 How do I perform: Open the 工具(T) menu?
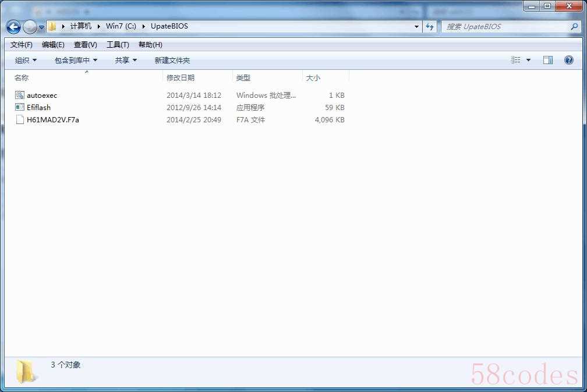117,45
